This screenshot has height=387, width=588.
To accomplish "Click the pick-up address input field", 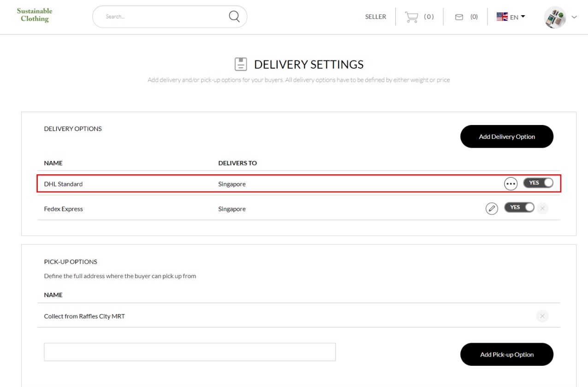I will pos(190,352).
